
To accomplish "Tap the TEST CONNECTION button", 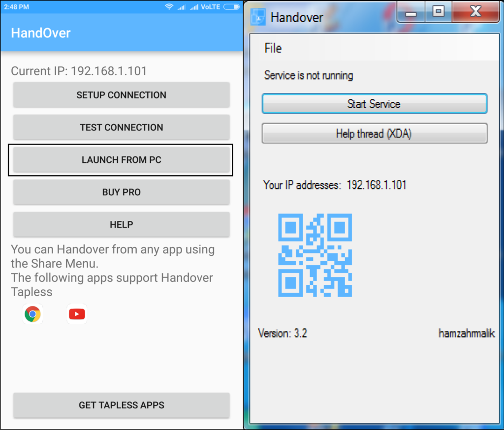I will 122,127.
